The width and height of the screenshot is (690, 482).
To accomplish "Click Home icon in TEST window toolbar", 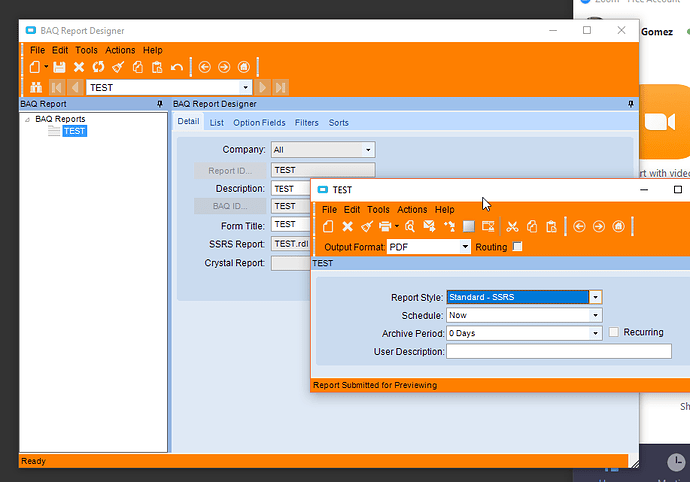I will pyautogui.click(x=618, y=226).
